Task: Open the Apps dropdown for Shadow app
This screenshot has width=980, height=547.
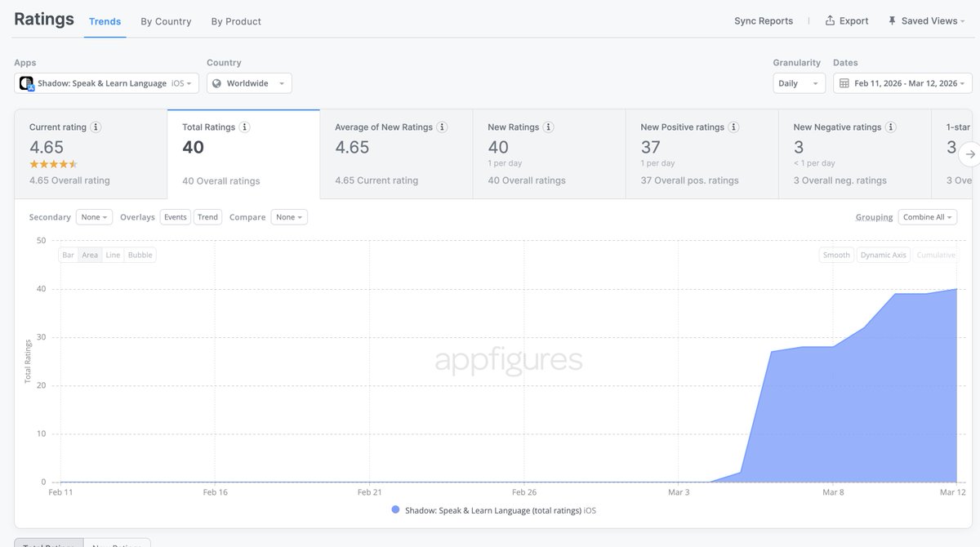Action: pos(106,83)
